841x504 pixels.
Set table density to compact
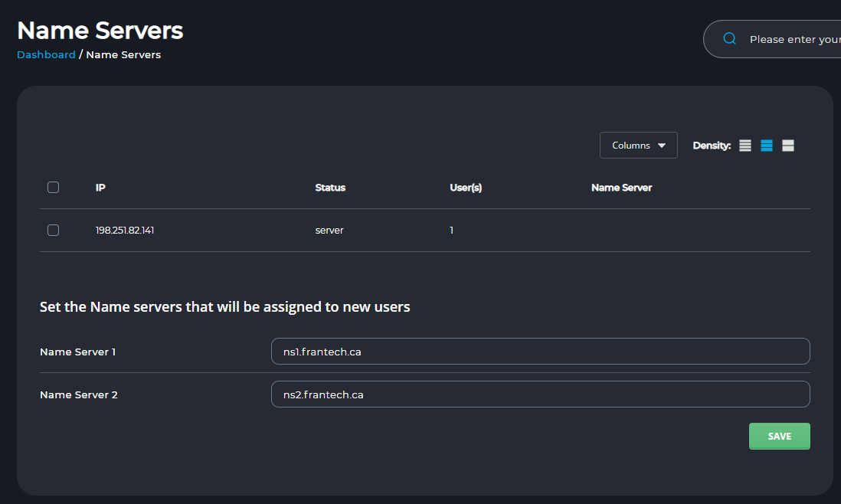(745, 146)
